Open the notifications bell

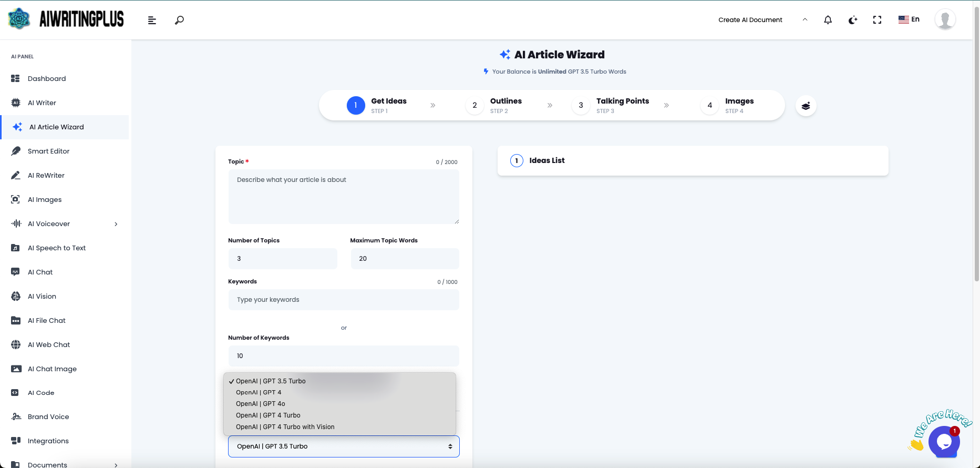tap(828, 20)
